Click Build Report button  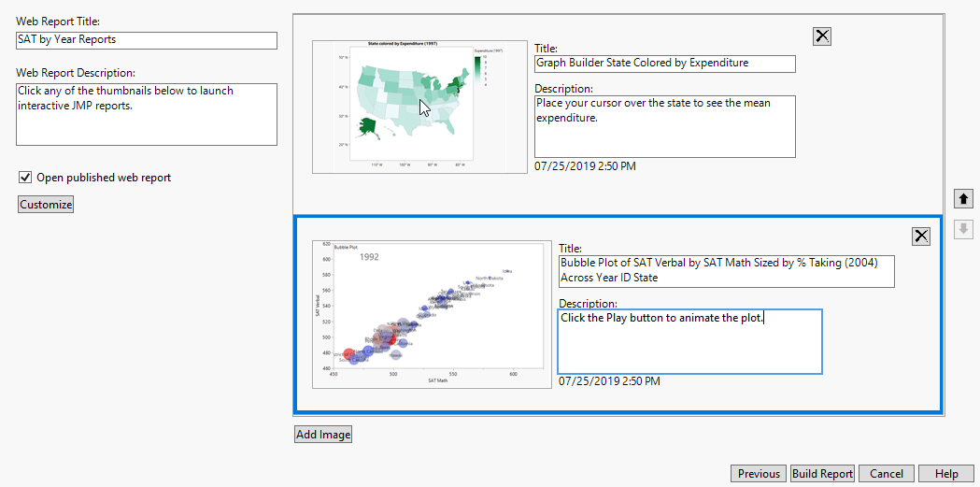(822, 474)
